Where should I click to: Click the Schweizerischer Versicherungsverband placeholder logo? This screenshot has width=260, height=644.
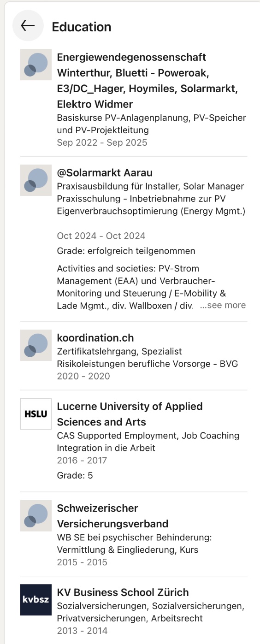point(36,516)
